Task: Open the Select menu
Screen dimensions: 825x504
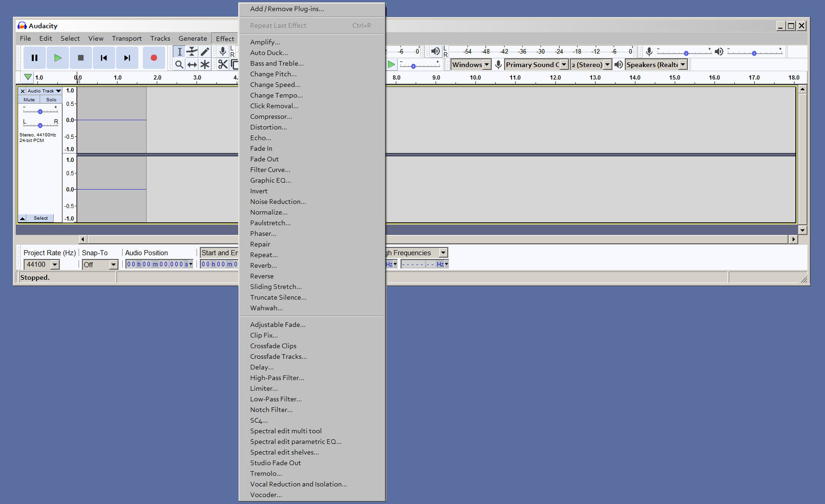Action: [x=70, y=38]
